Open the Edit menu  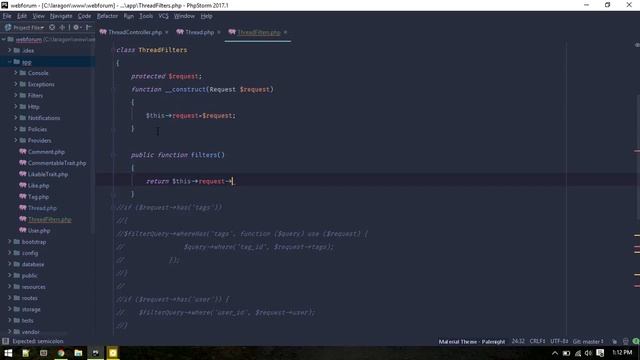(x=22, y=16)
